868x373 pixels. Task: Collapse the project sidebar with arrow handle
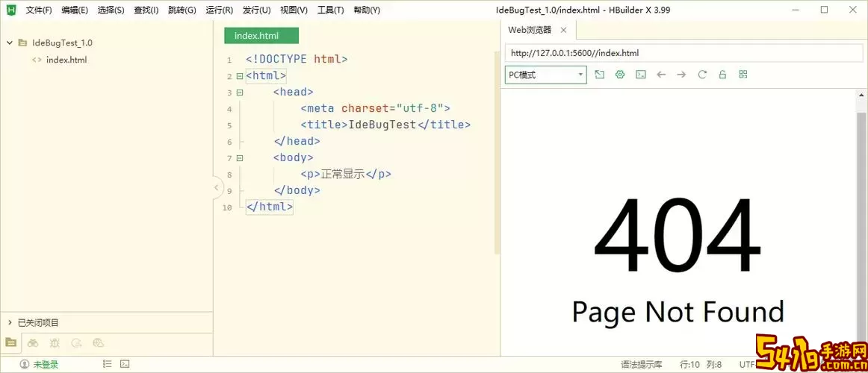[x=217, y=188]
